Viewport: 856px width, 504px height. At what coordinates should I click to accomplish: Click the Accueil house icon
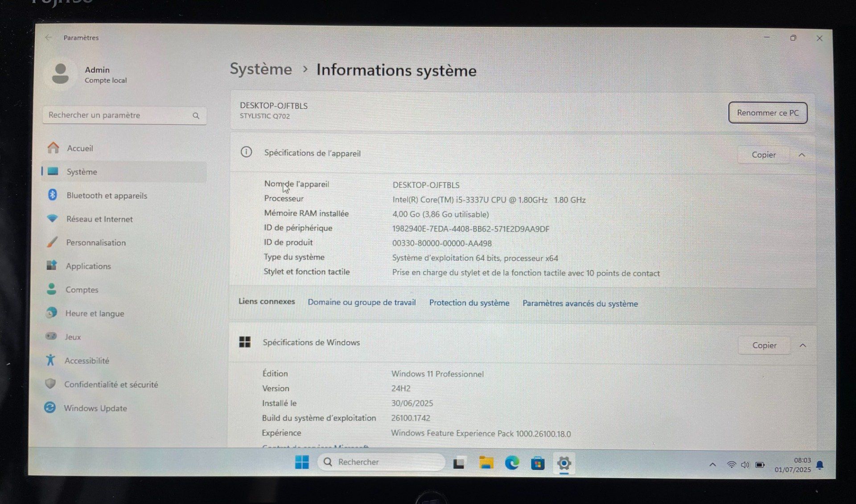click(x=53, y=148)
